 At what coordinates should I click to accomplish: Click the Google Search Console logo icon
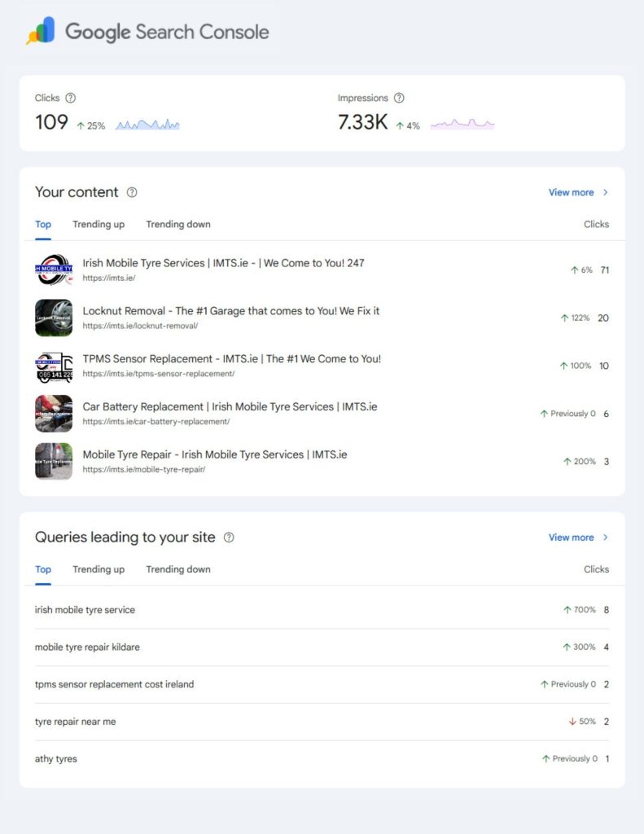coord(41,32)
